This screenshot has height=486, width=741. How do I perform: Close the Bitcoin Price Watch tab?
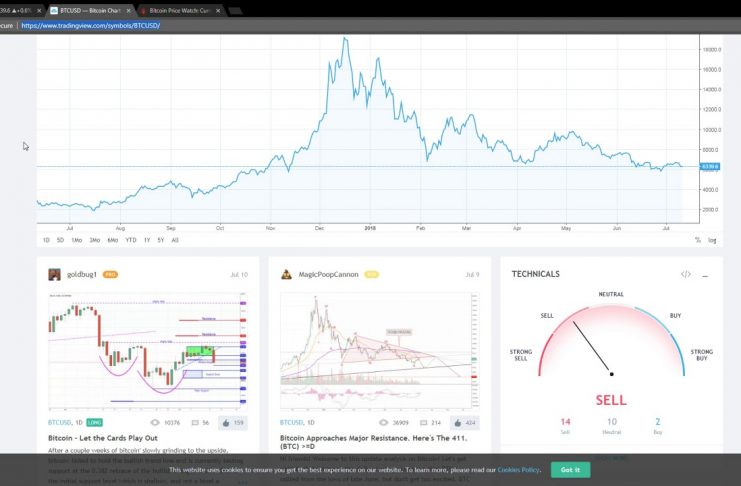click(218, 10)
